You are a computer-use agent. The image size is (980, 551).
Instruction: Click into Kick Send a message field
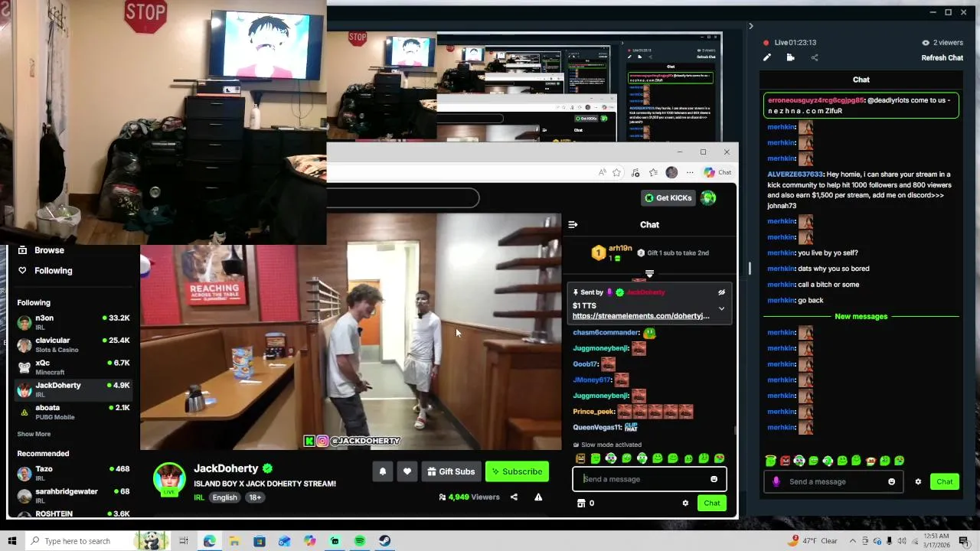click(642, 479)
